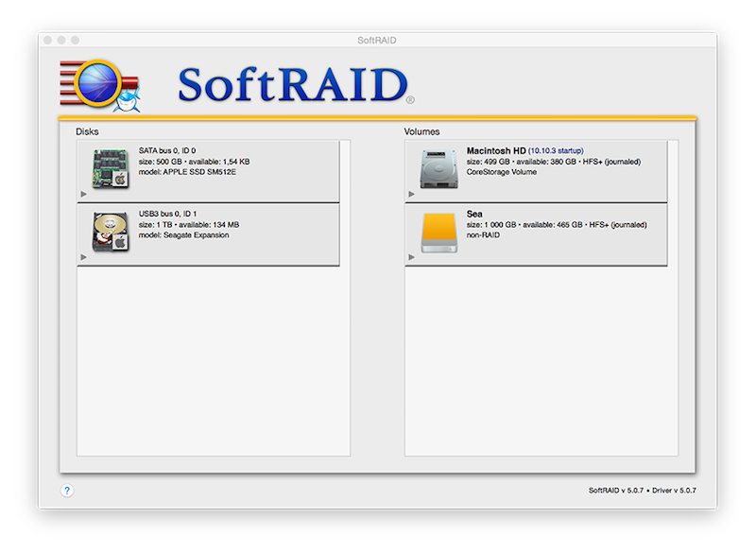Image resolution: width=756 pixels, height=553 pixels.
Task: Open help with the question mark button
Action: point(67,491)
